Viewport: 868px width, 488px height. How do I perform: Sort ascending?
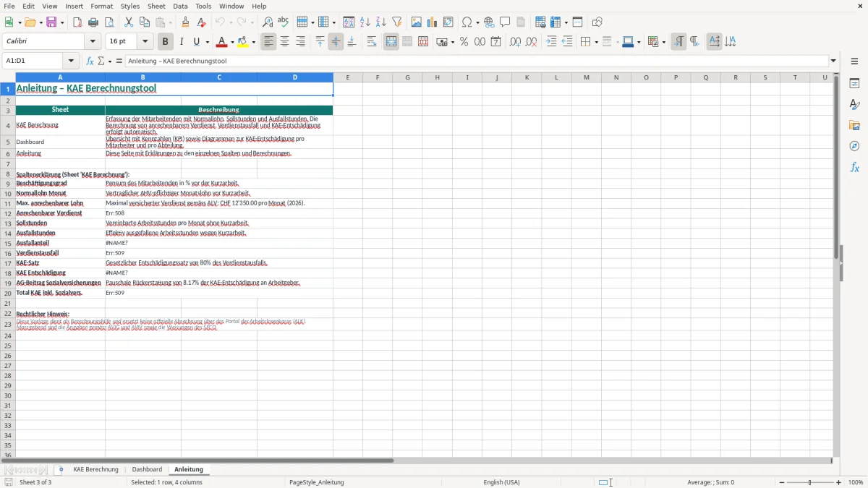[365, 22]
